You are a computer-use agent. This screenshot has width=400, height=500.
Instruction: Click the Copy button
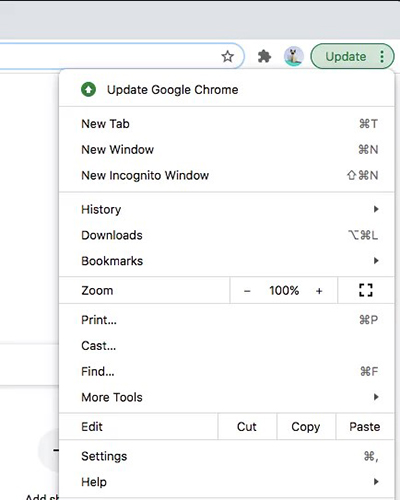[x=306, y=427]
